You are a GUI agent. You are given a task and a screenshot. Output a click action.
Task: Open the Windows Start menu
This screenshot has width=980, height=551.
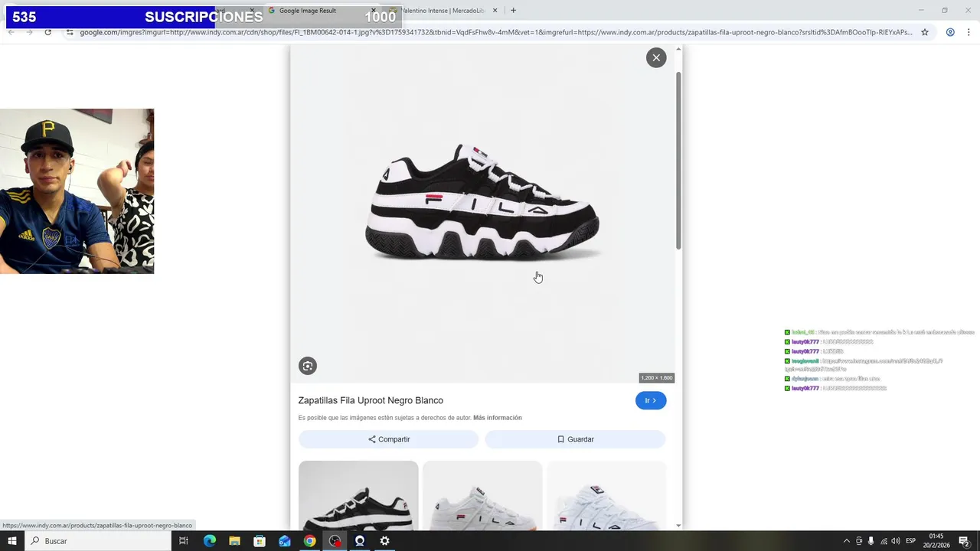pos(12,541)
